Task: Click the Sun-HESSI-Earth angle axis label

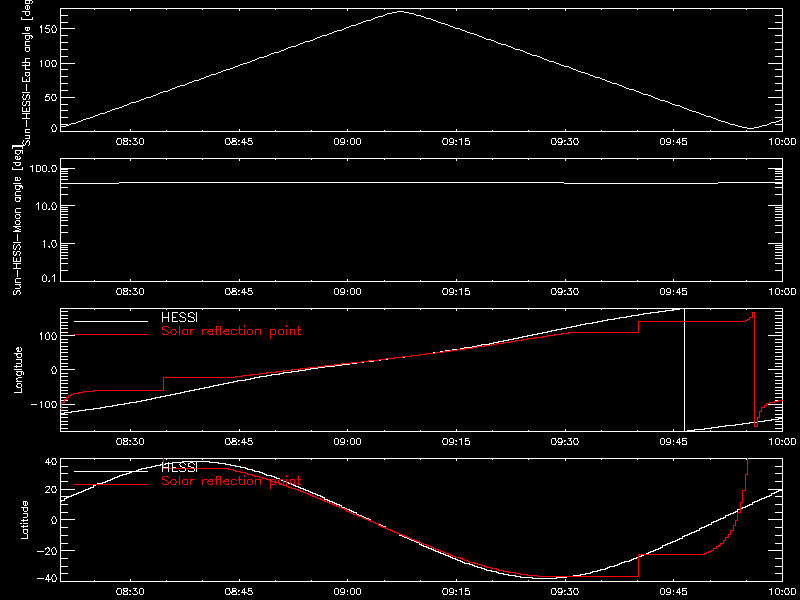Action: 29,73
